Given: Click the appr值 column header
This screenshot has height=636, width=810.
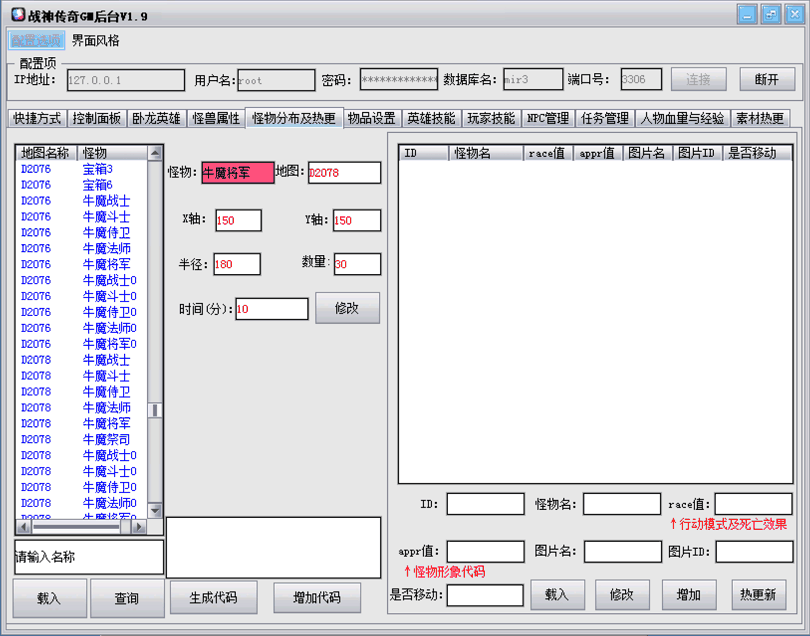Looking at the screenshot, I should [598, 153].
